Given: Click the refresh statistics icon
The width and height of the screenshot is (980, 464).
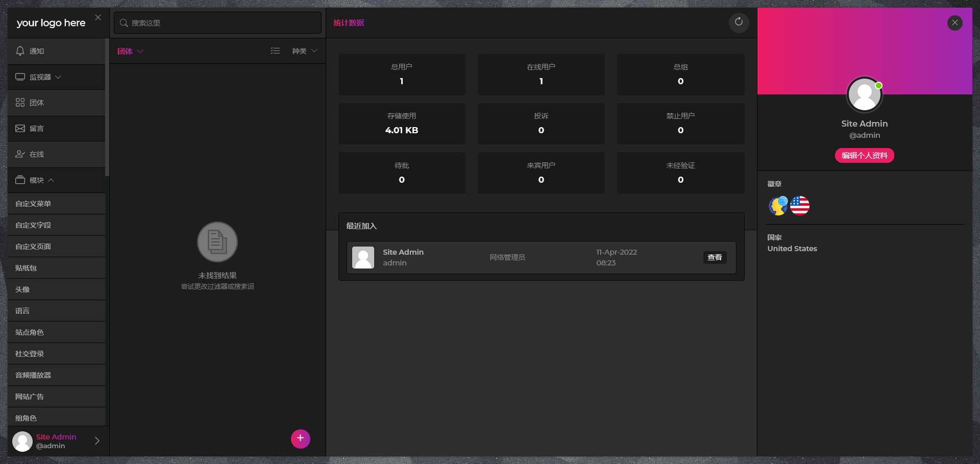Looking at the screenshot, I should point(739,22).
